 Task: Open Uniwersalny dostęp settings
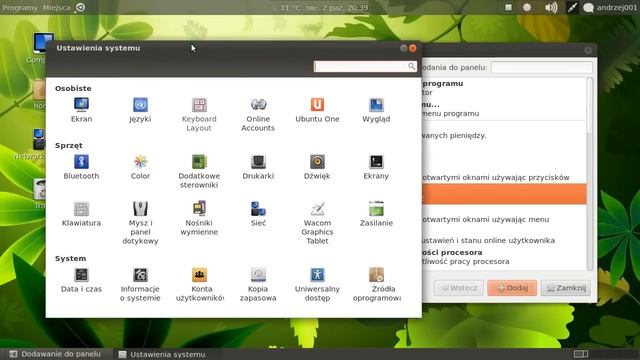(x=317, y=284)
